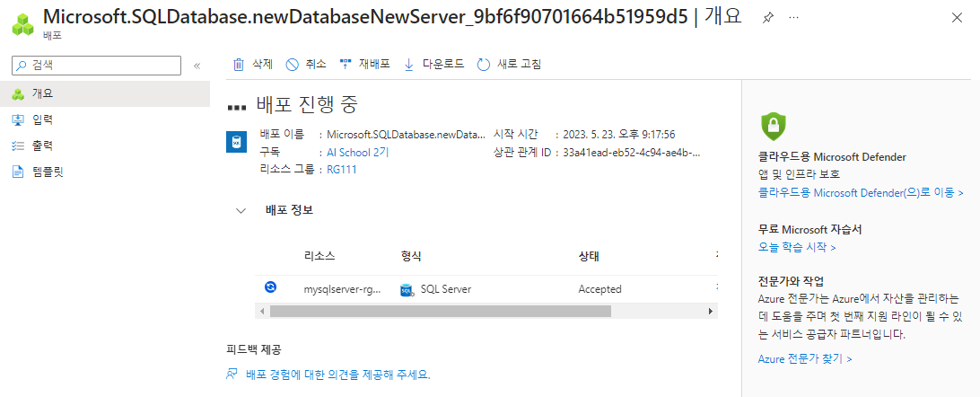Open the 오늘 학습 시작 link
Image resolution: width=980 pixels, height=397 pixels.
(797, 247)
